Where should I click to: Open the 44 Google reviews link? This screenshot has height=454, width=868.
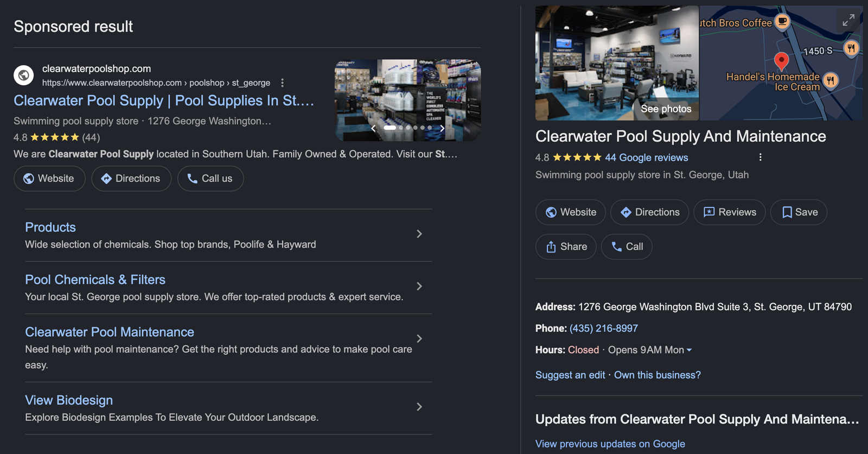pyautogui.click(x=647, y=157)
